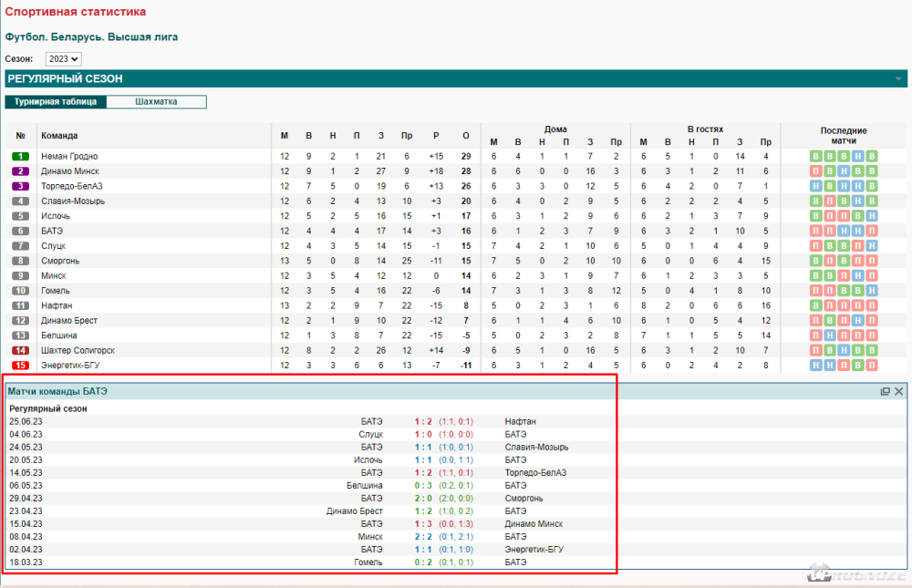Open the 1:2 score of БАТЭ vs Нафтан
Screen dimensions: 912x588
(422, 421)
